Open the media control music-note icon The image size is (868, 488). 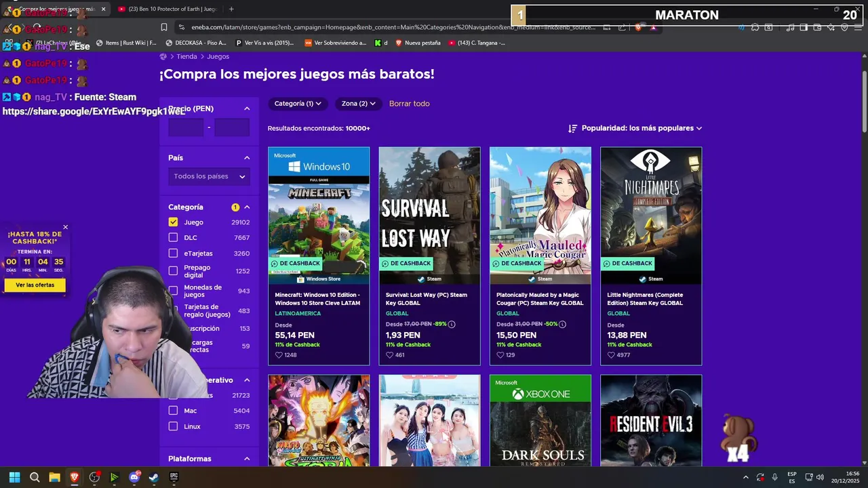point(790,27)
